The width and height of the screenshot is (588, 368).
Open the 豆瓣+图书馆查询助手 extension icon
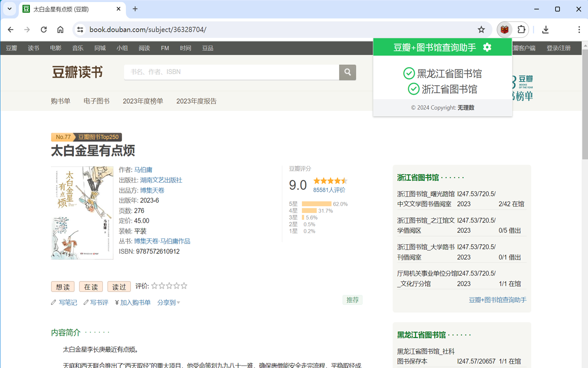pyautogui.click(x=503, y=29)
